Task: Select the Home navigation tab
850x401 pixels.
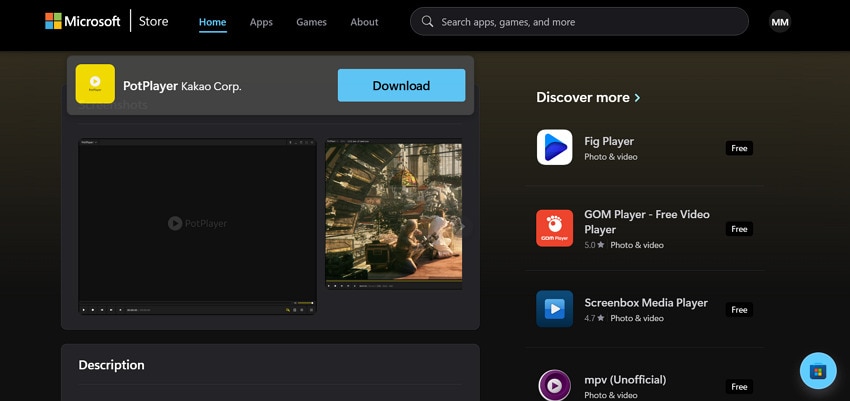Action: [x=212, y=22]
